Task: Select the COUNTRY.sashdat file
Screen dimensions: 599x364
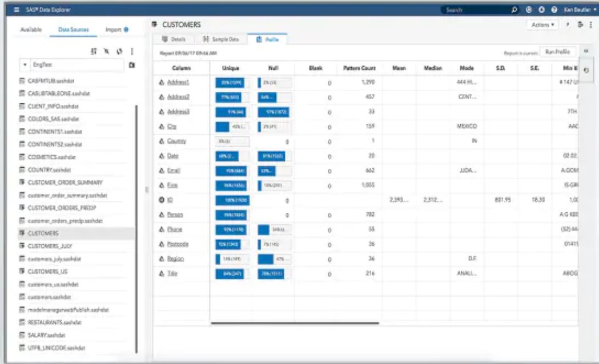Action: pos(49,170)
